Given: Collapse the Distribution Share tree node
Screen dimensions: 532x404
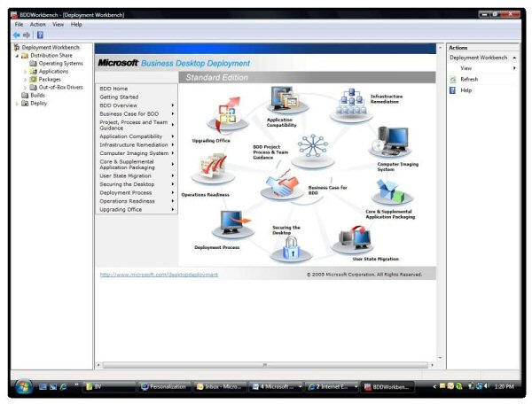Looking at the screenshot, I should pos(17,56).
